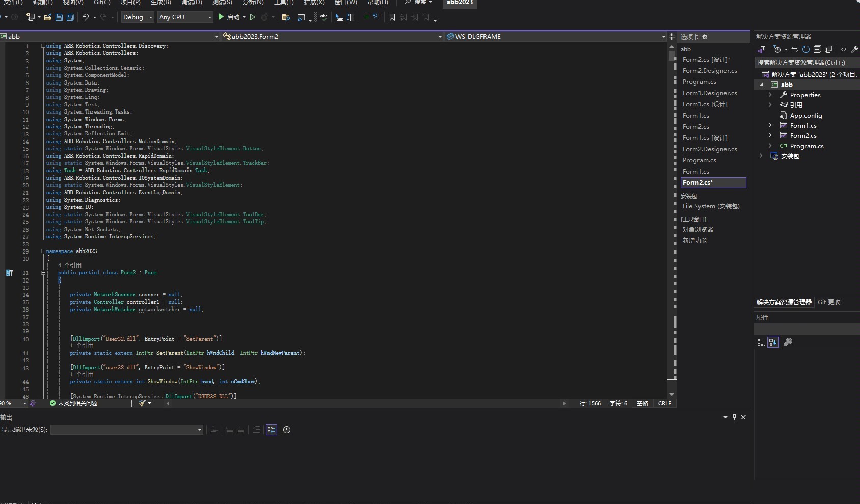The height and width of the screenshot is (504, 860).
Task: Click Collapse All icon in Solution Explorer
Action: pyautogui.click(x=817, y=49)
